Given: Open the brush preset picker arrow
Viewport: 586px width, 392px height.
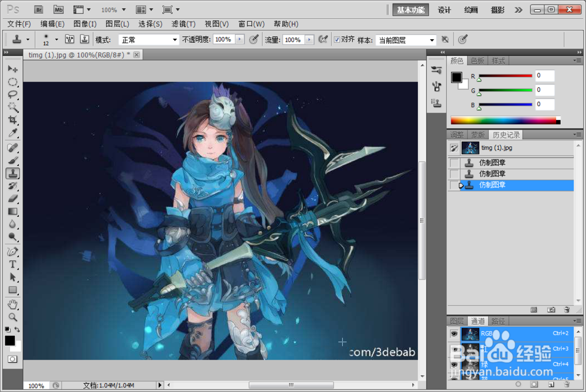Looking at the screenshot, I should coord(56,39).
